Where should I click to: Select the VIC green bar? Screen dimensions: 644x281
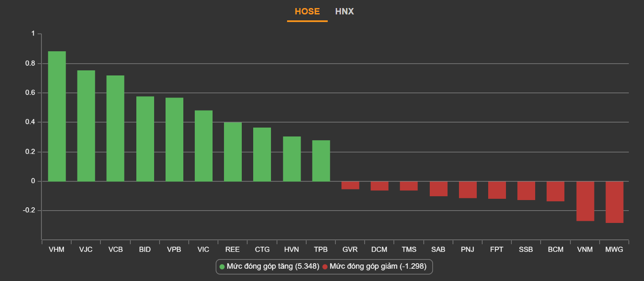pyautogui.click(x=203, y=146)
